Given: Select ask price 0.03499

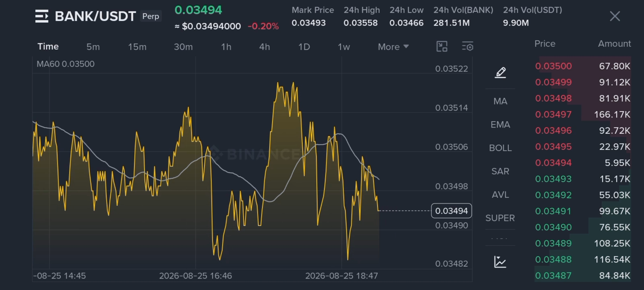Looking at the screenshot, I should tap(553, 82).
